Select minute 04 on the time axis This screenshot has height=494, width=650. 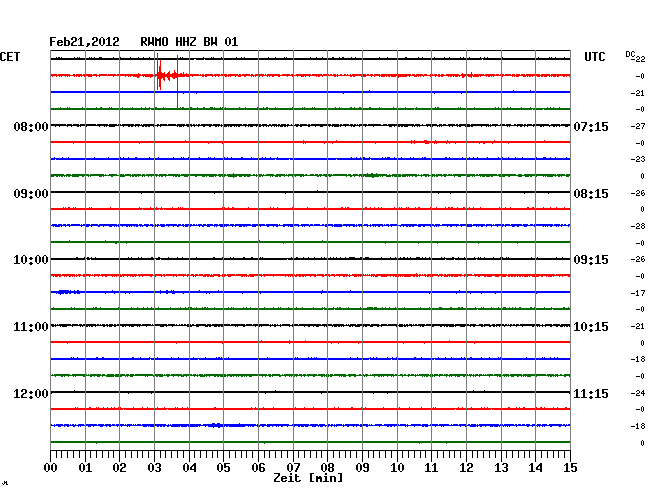pos(189,467)
